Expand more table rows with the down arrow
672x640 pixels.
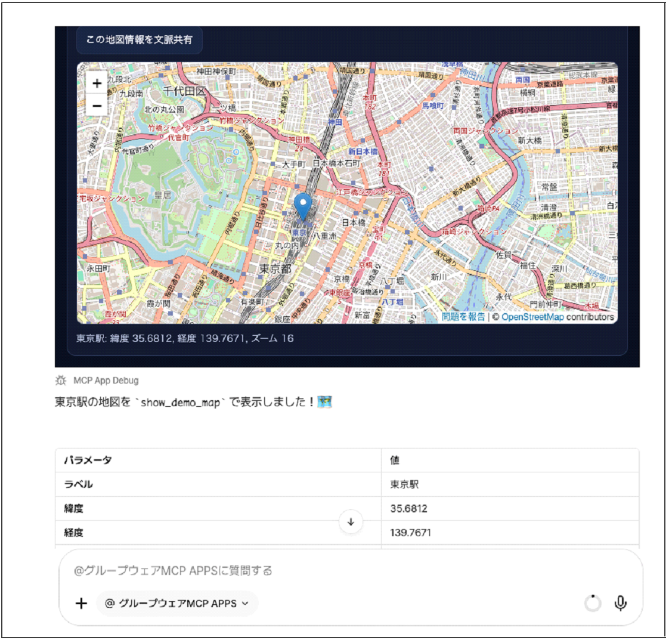pyautogui.click(x=351, y=520)
